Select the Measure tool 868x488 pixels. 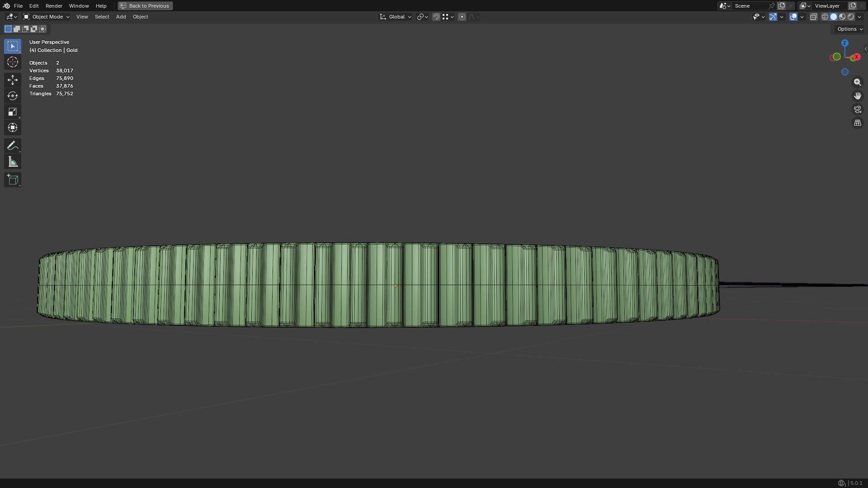13,162
